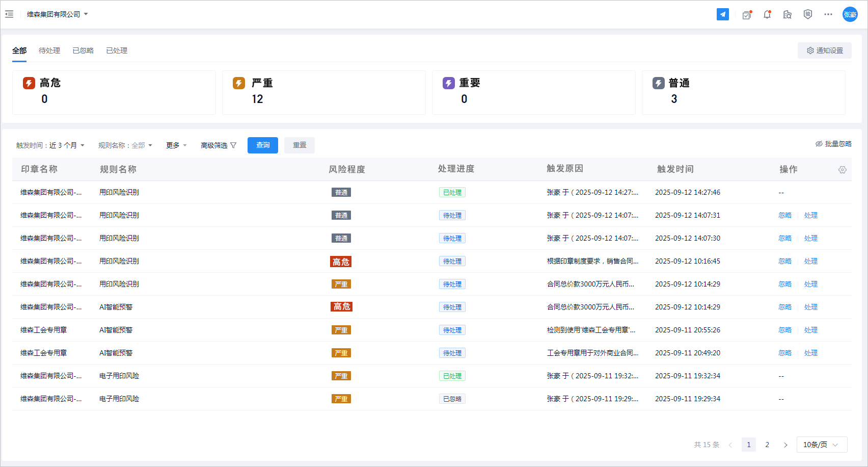Toggle the 高级筛选 advanced filter
868x467 pixels.
219,145
